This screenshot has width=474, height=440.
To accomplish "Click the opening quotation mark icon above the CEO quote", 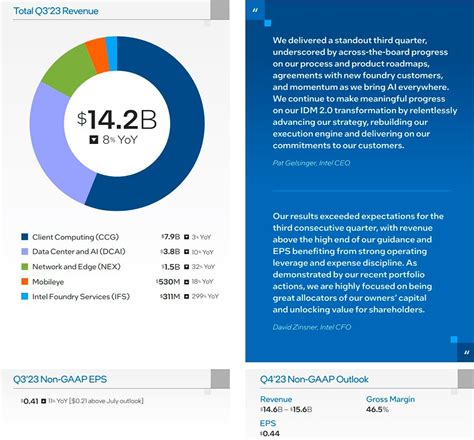I will [255, 10].
